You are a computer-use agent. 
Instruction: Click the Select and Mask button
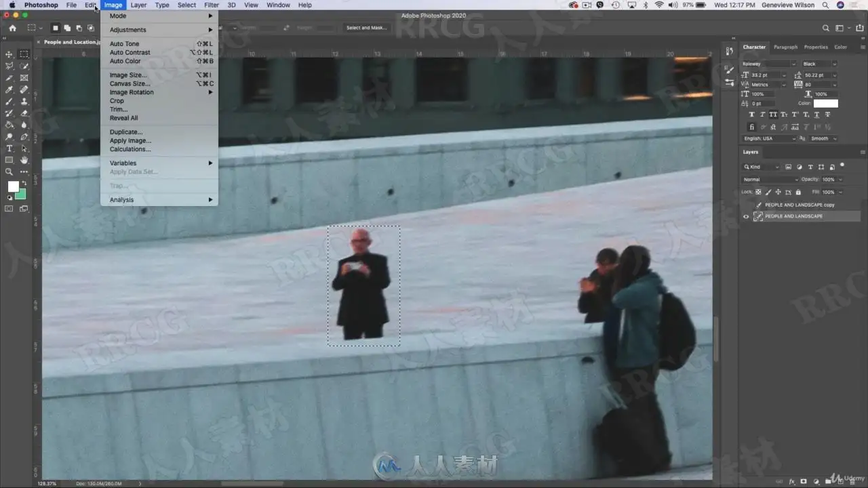tap(366, 28)
